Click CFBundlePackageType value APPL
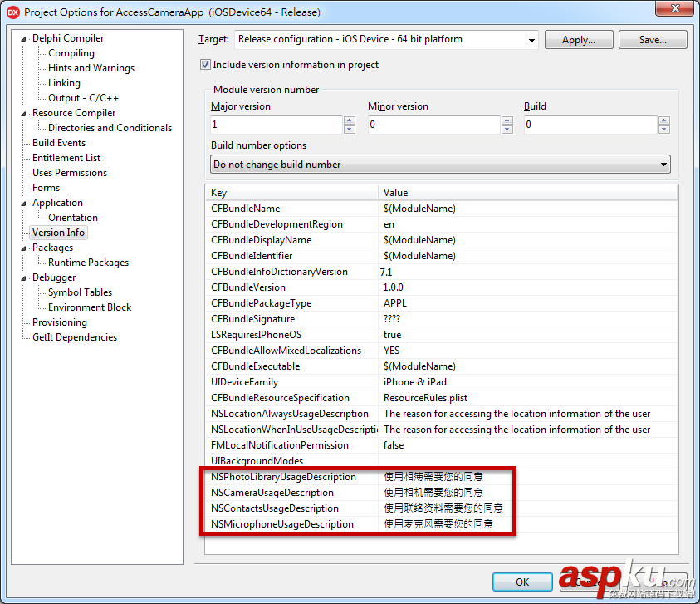Image resolution: width=700 pixels, height=604 pixels. click(395, 303)
